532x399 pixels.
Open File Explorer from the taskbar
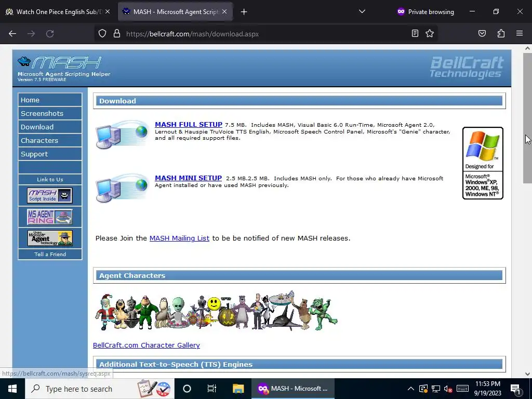[x=238, y=389]
